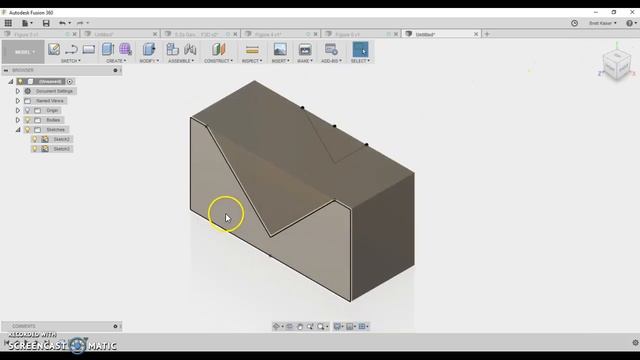
Task: Toggle Bodies folder visibility lightbulb
Action: (28, 120)
